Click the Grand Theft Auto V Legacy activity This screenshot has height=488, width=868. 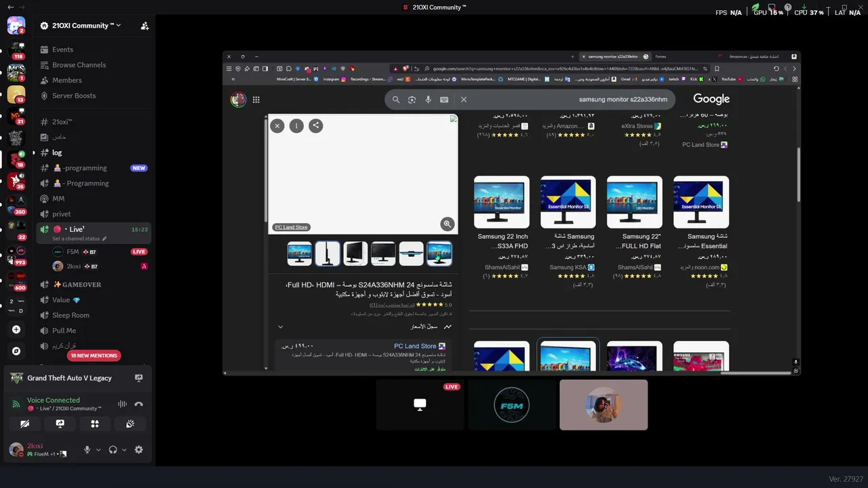click(69, 378)
